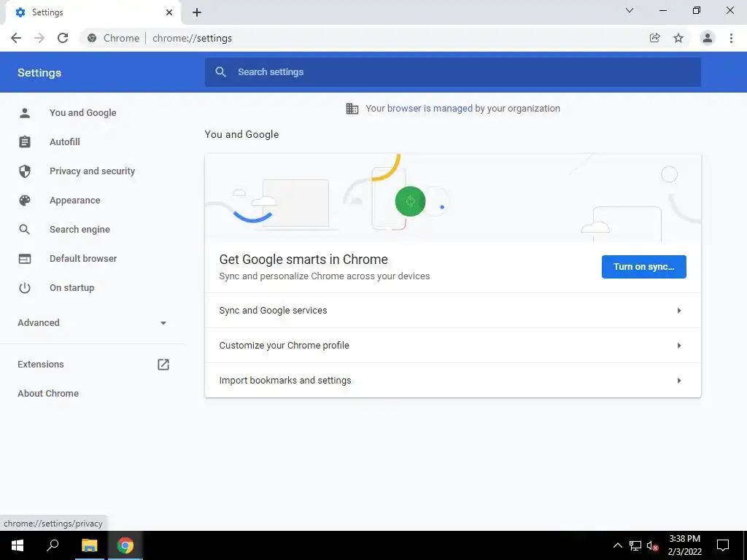Click Turn on sync button

(643, 267)
